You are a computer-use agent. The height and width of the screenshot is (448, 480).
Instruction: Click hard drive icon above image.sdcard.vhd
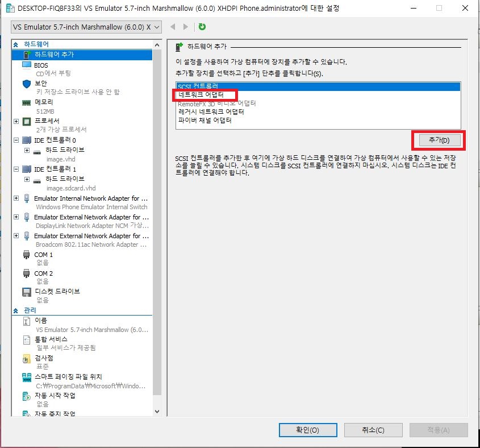[x=37, y=181]
